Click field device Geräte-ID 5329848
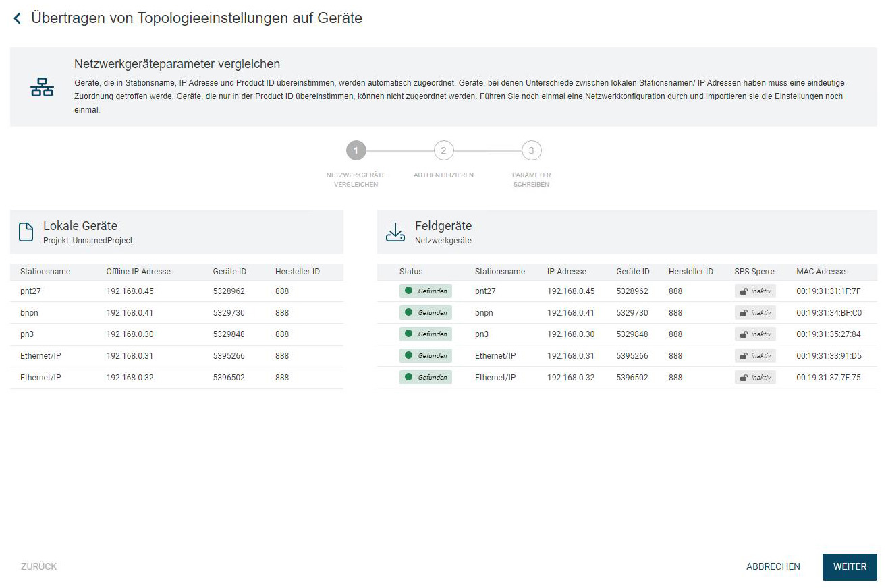 point(632,334)
